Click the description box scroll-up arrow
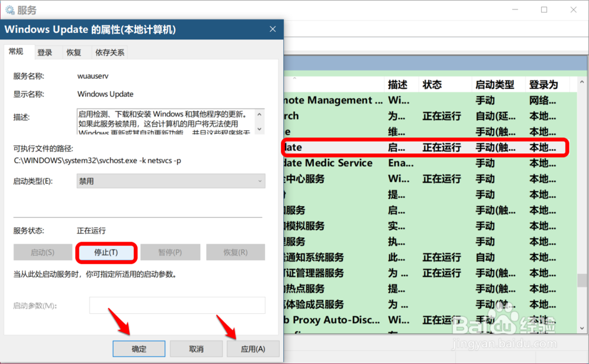This screenshot has width=589, height=364. point(259,114)
